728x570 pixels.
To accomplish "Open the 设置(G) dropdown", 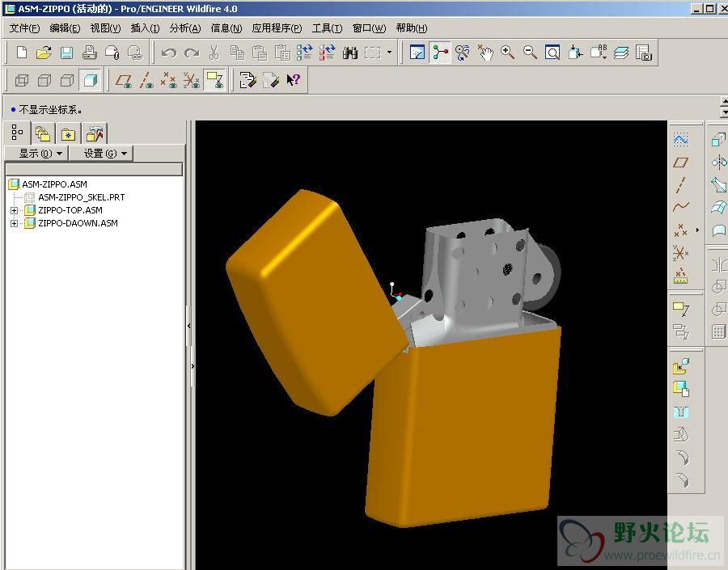I will [101, 153].
